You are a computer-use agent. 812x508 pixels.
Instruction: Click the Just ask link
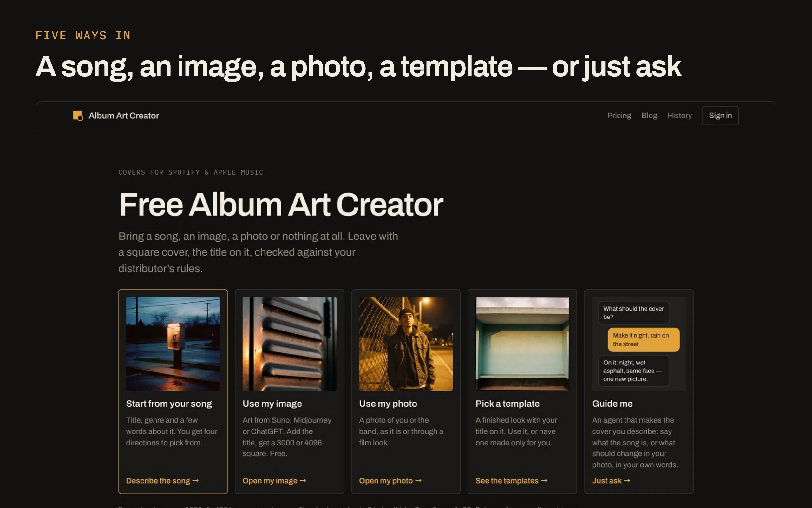coord(611,480)
